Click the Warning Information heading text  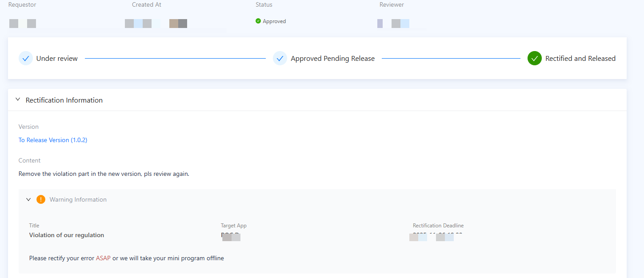[x=78, y=200]
